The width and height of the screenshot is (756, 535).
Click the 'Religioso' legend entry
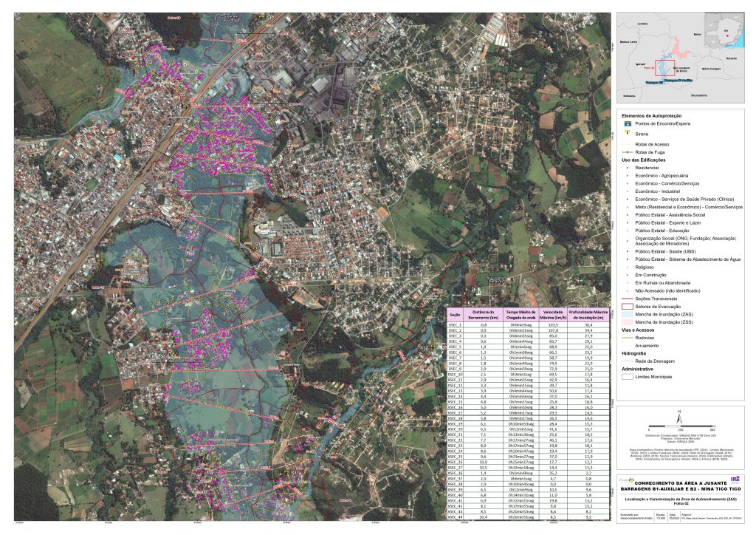(644, 267)
